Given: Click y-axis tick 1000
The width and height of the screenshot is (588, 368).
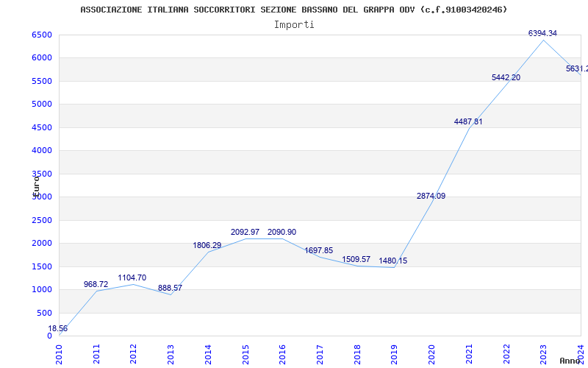Looking at the screenshot, I should click(x=42, y=290).
